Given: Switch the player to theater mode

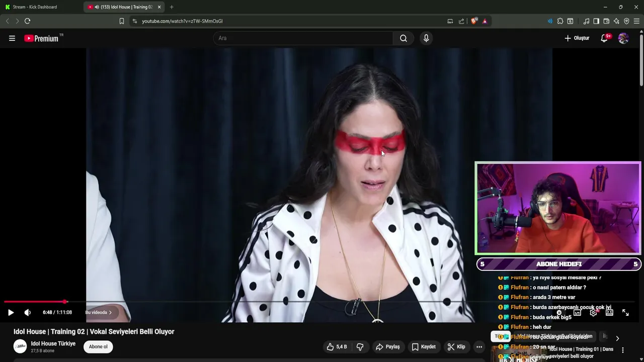Looking at the screenshot, I should point(609,312).
